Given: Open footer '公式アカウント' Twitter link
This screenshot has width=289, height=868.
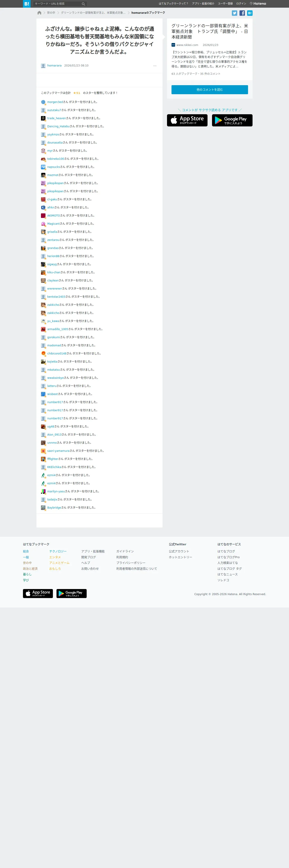Looking at the screenshot, I should (179, 552).
